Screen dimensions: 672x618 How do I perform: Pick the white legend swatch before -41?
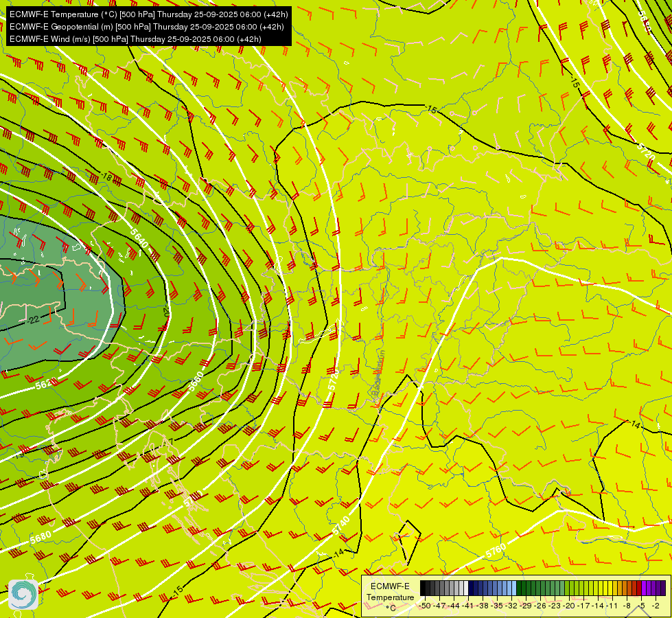pos(466,588)
